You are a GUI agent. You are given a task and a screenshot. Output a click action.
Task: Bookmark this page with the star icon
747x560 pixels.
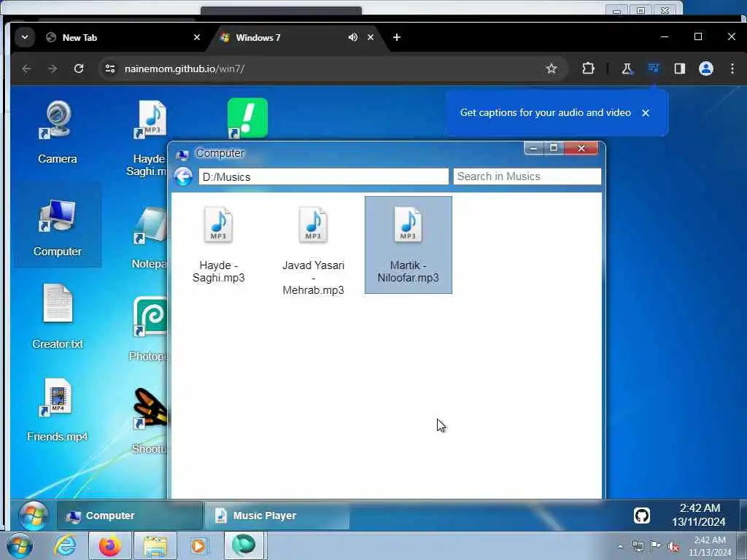point(551,69)
